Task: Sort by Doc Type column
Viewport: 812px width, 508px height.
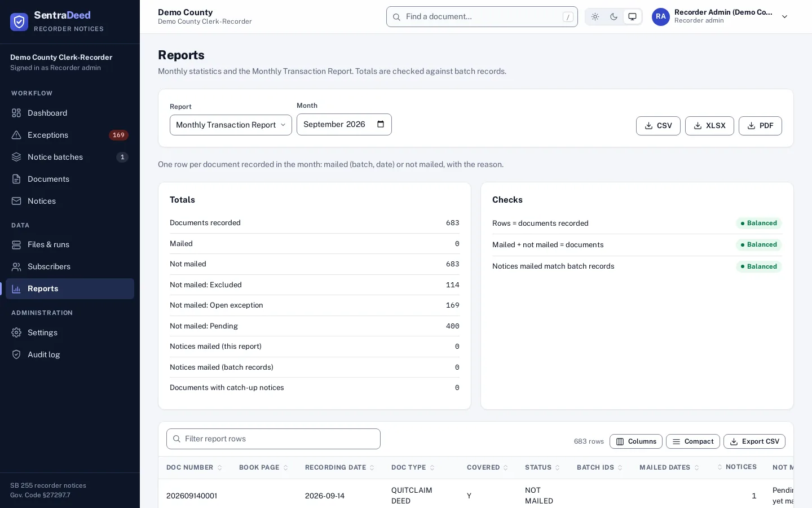Action: tap(413, 467)
